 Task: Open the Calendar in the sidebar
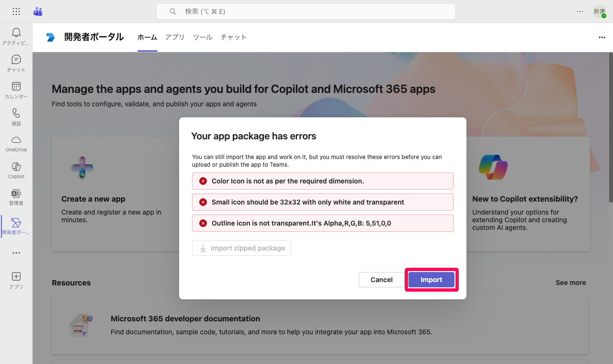click(x=16, y=90)
